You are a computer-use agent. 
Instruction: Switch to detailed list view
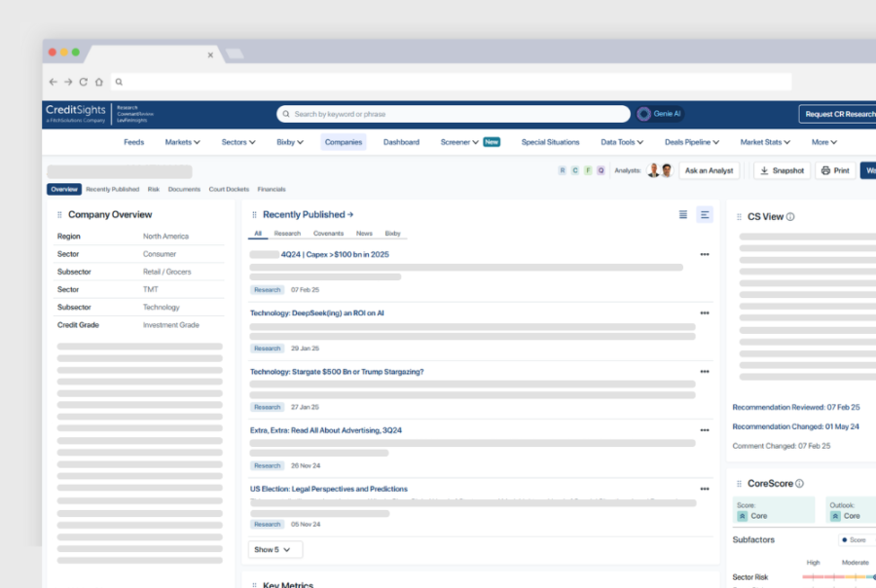point(705,214)
